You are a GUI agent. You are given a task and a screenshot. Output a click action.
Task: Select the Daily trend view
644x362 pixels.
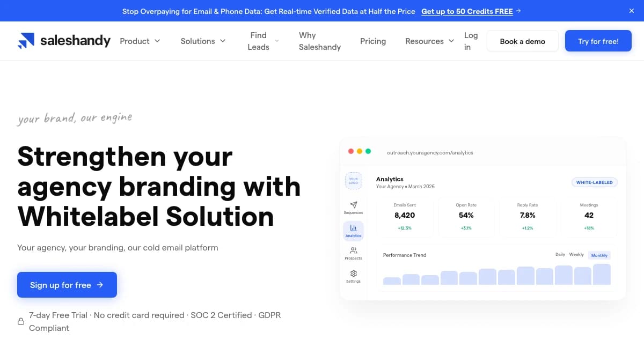tap(560, 255)
